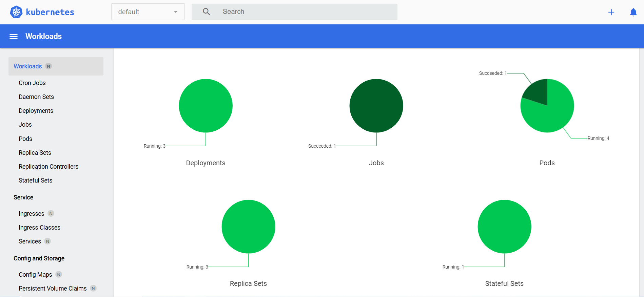
Task: Click the N badge beside Workloads
Action: 48,66
